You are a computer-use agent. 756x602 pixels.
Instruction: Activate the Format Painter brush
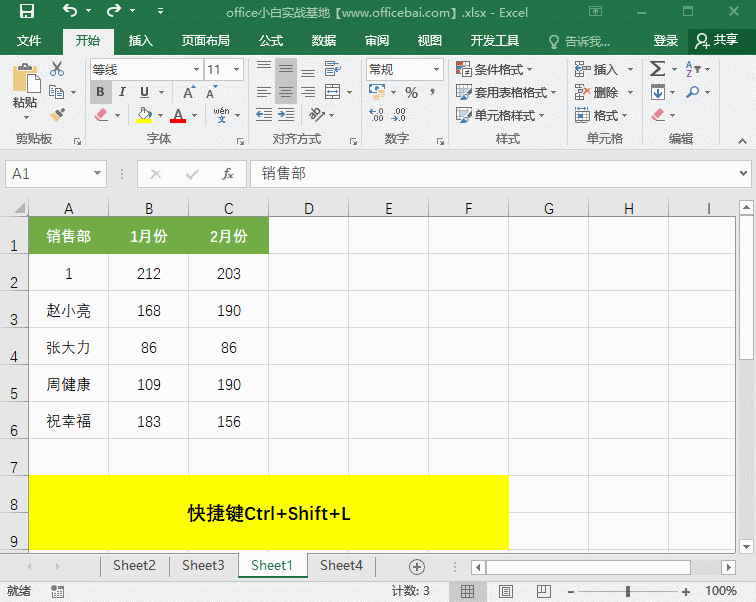pos(57,115)
